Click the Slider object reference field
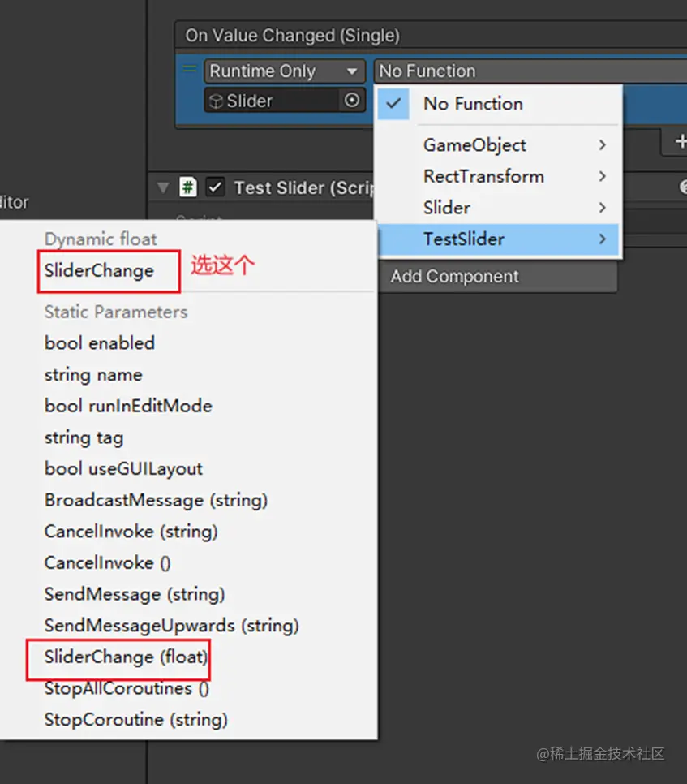This screenshot has width=687, height=784. pos(273,101)
